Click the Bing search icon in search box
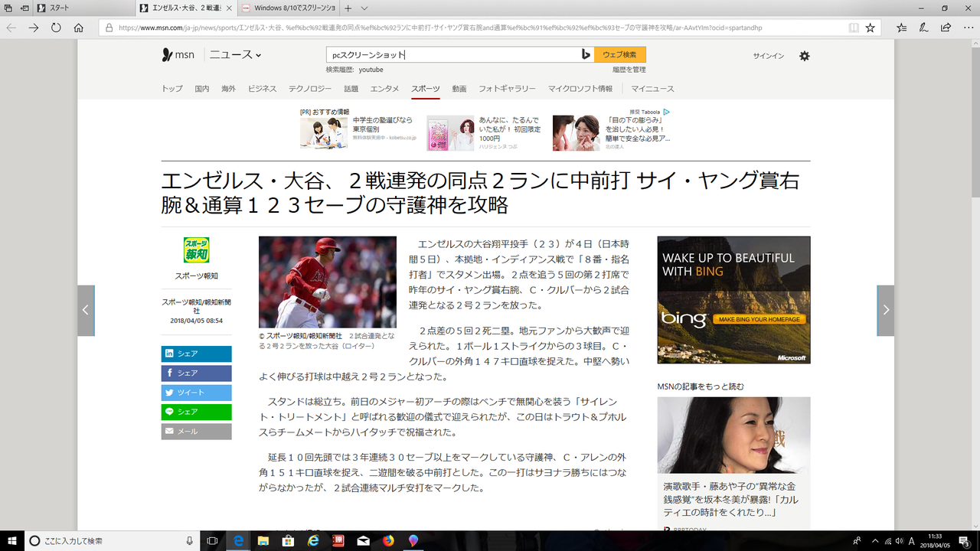The height and width of the screenshot is (551, 980). click(x=585, y=54)
